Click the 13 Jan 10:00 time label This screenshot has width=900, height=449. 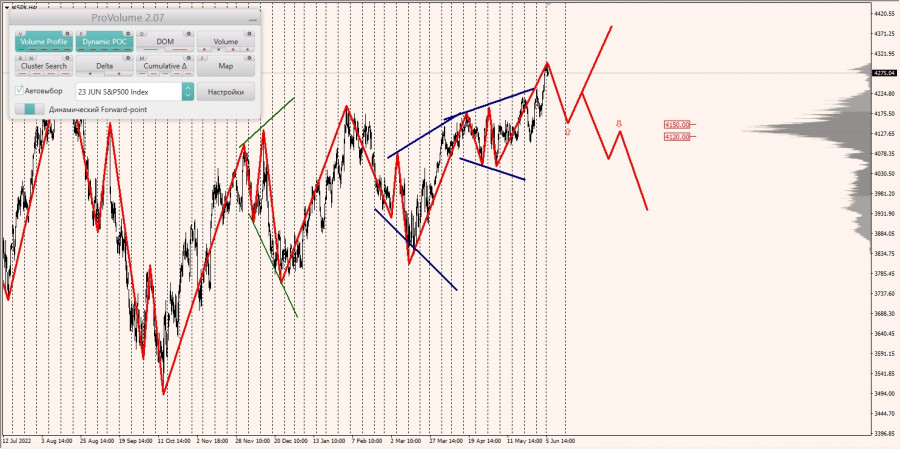point(329,442)
